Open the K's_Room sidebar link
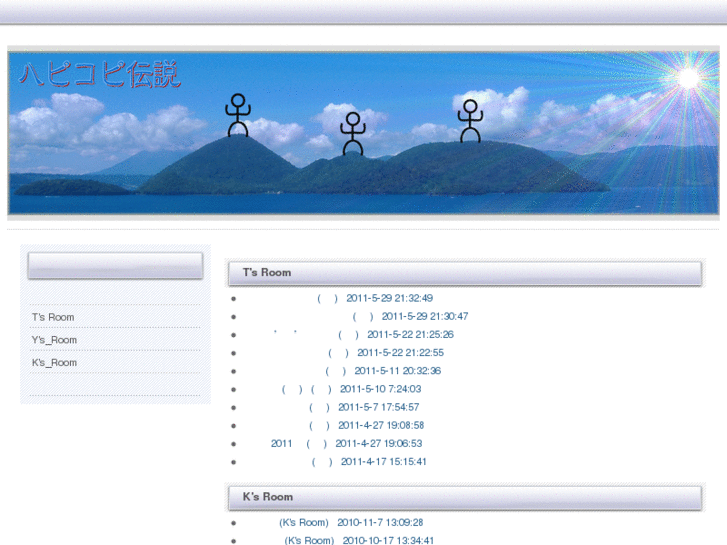The width and height of the screenshot is (727, 545). 54,363
